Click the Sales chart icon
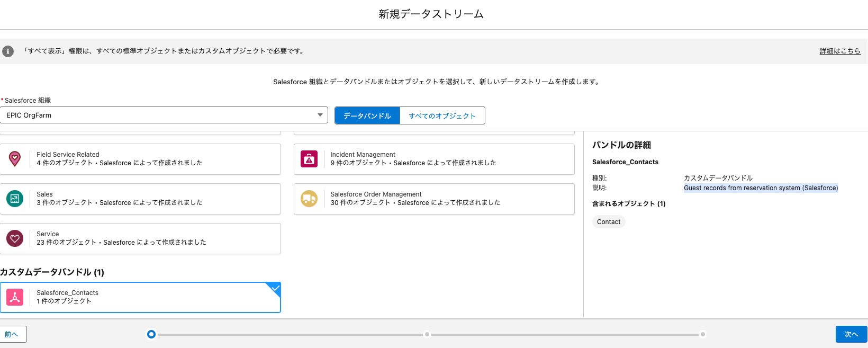This screenshot has height=348, width=868. coord(15,199)
